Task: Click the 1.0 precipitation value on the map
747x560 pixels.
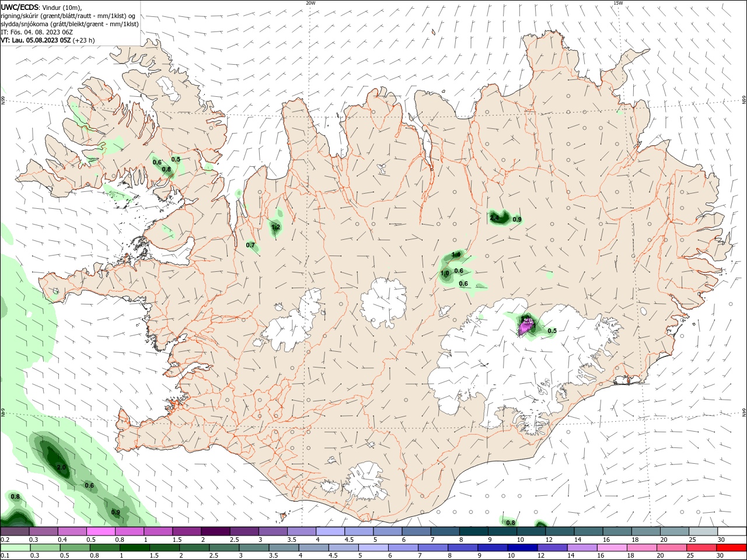Action: tap(445, 273)
